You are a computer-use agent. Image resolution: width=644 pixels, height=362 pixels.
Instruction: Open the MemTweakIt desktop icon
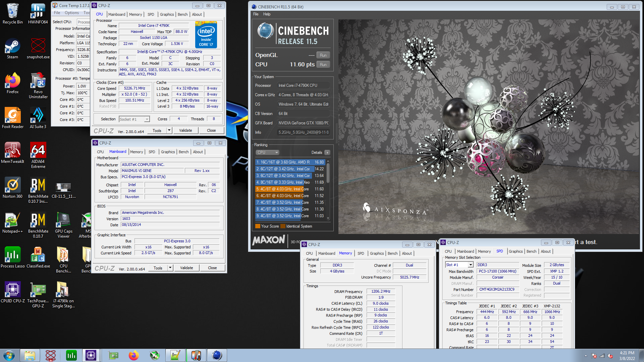12,153
